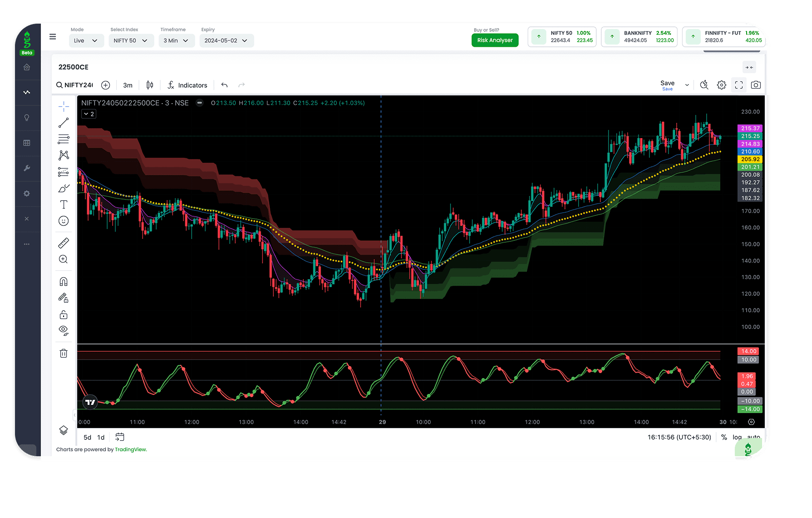
Task: Switch chart range to 5d
Action: pos(87,437)
